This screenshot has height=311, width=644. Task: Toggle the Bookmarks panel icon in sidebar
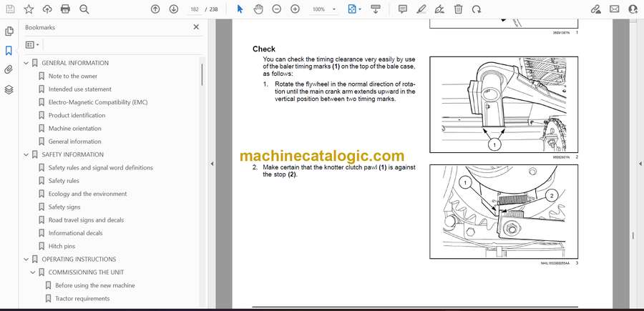(x=9, y=51)
